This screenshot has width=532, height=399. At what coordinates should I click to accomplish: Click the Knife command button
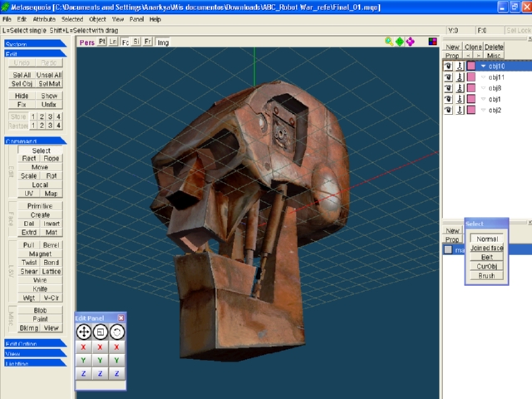40,288
